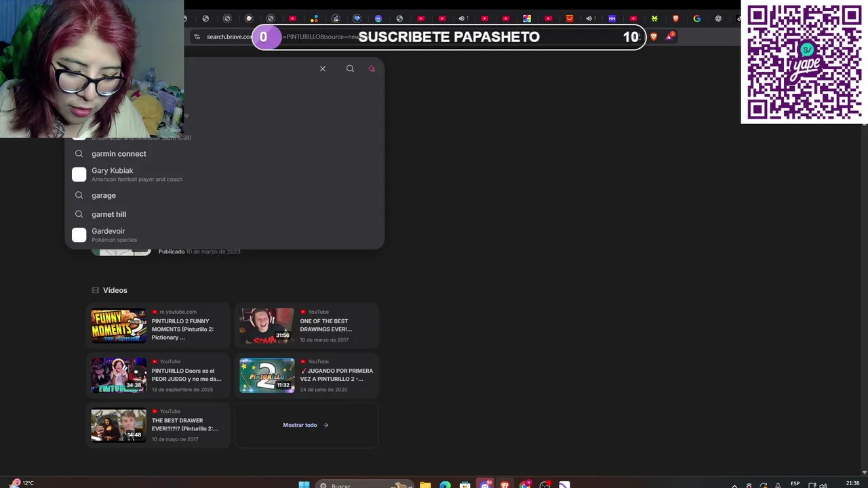This screenshot has height=488, width=868.
Task: Click 'Publicado 10 de marzo de 2023' text
Action: [x=199, y=251]
